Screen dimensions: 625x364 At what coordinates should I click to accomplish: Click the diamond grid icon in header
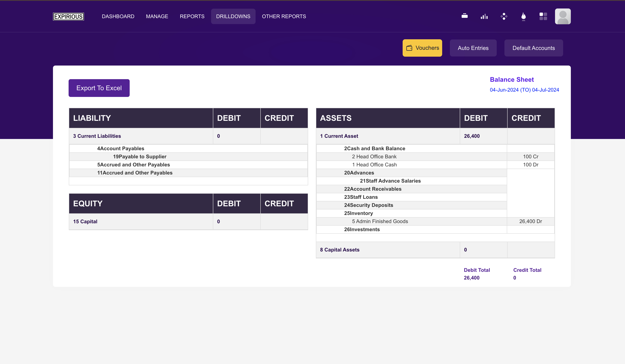(504, 16)
